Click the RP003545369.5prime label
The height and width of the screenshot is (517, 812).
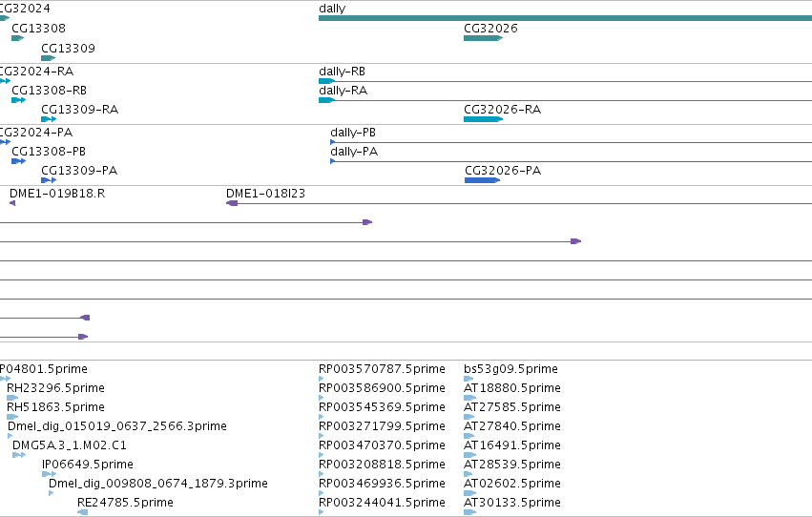(x=382, y=407)
